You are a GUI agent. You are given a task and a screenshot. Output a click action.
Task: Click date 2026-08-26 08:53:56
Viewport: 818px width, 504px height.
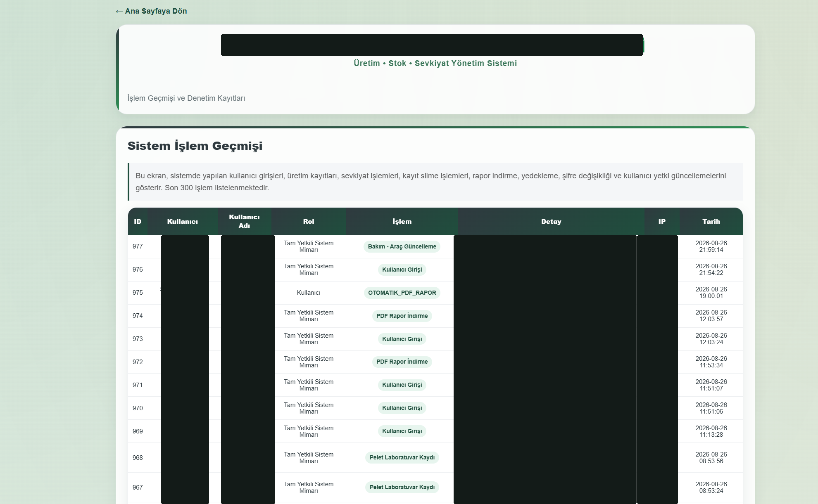pyautogui.click(x=711, y=458)
